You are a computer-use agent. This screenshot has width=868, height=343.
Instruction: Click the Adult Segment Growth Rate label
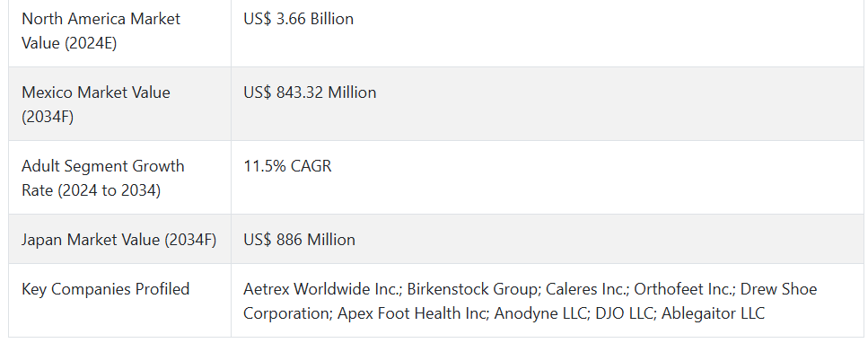pos(103,178)
